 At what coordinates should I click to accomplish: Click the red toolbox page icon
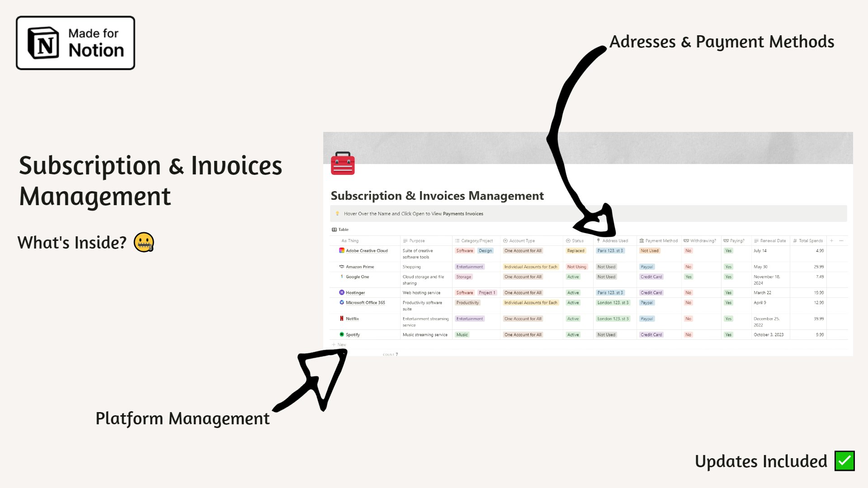click(343, 163)
